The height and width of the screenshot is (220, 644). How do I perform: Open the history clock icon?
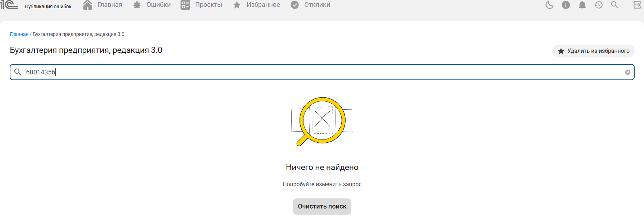click(x=598, y=5)
